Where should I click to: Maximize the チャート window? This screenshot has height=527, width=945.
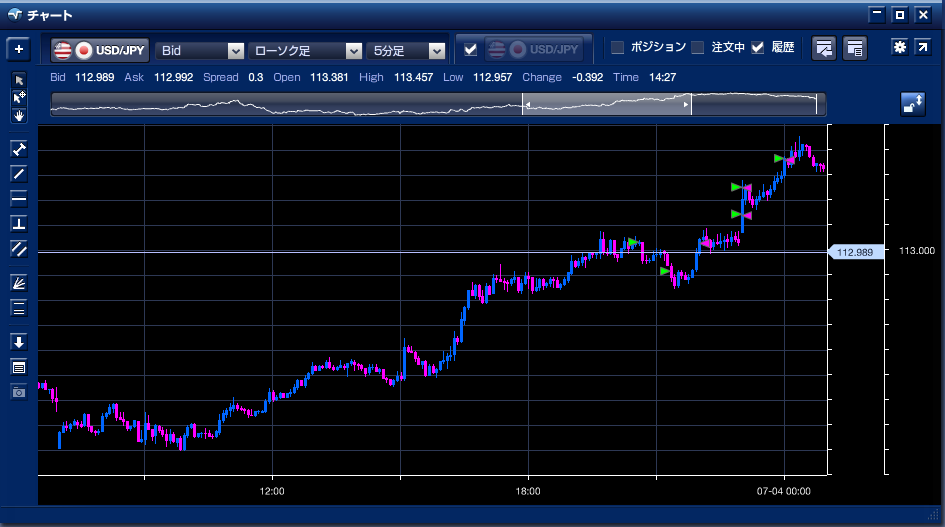[899, 15]
